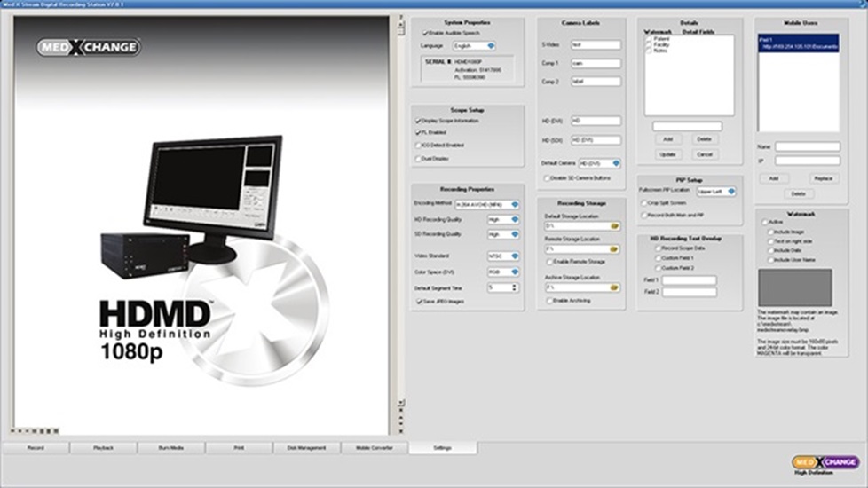Viewport: 868px width, 488px height.
Task: Check watermark Include User Name option
Action: point(770,260)
